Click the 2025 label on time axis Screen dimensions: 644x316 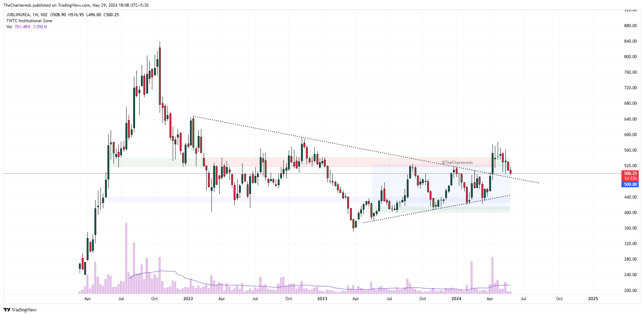(593, 299)
